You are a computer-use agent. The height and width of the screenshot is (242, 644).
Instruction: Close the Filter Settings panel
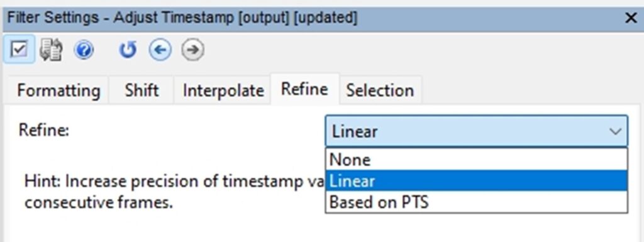click(630, 18)
